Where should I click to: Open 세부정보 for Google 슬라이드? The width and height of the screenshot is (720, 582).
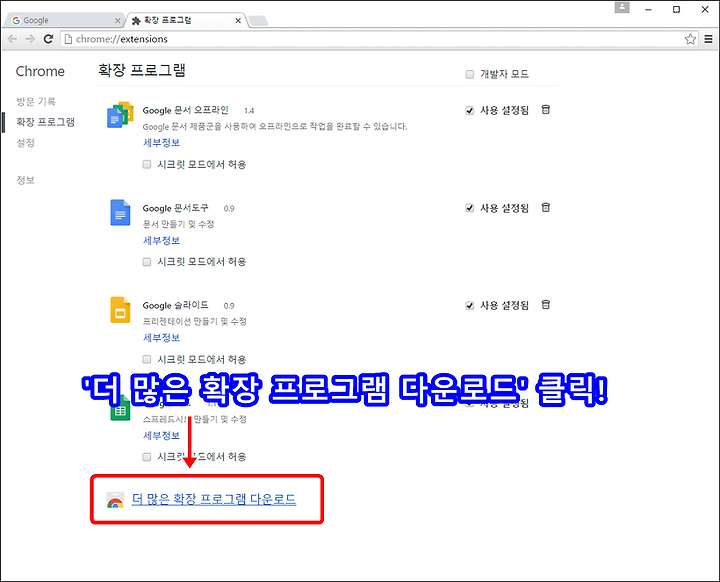tap(161, 338)
